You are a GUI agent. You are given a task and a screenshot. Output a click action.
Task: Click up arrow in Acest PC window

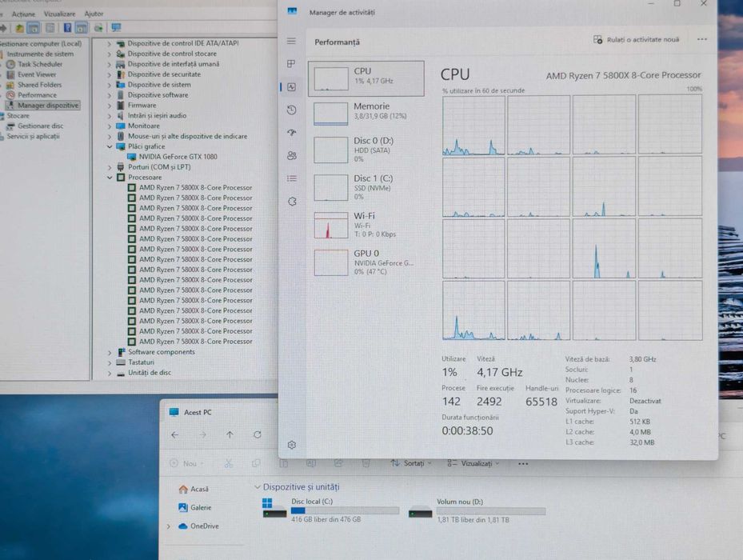click(x=230, y=435)
